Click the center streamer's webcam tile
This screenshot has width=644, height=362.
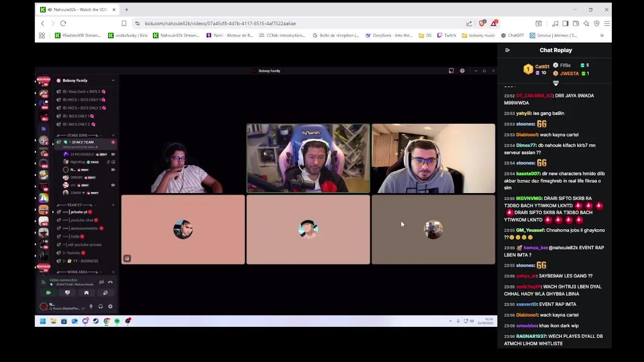coord(308,158)
